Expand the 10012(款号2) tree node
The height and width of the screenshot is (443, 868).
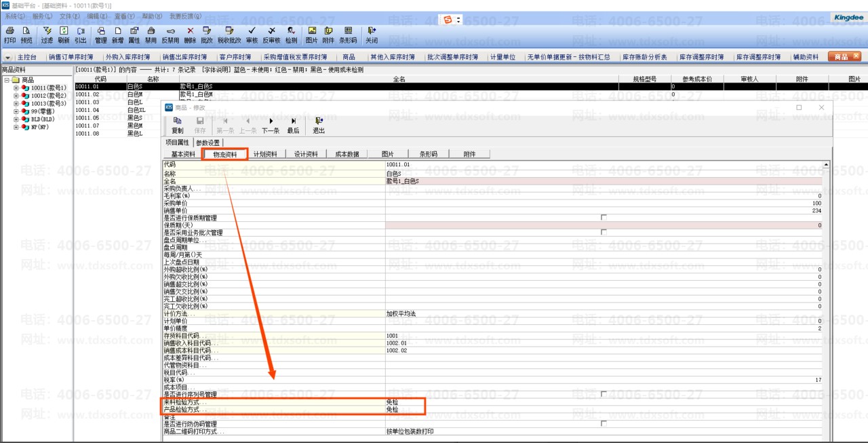coord(16,96)
